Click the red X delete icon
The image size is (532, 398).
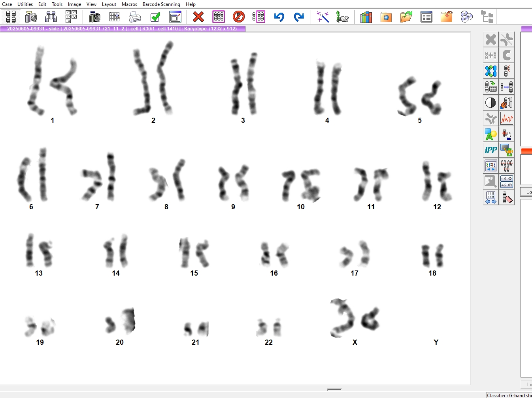tap(198, 17)
